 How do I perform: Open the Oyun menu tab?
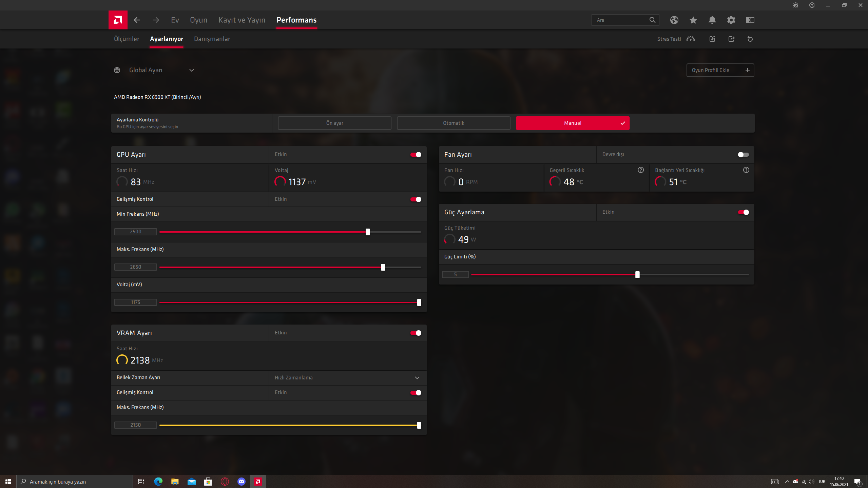[198, 20]
